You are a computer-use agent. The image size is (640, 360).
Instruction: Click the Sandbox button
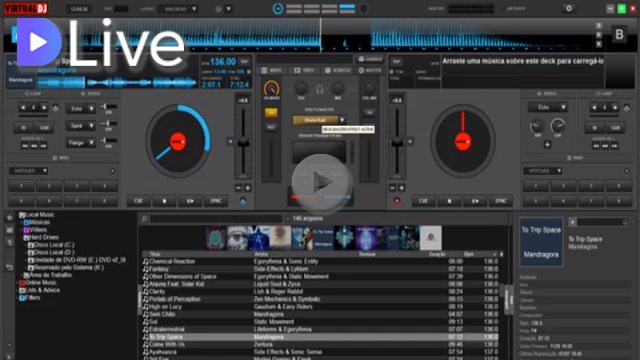coord(370,60)
